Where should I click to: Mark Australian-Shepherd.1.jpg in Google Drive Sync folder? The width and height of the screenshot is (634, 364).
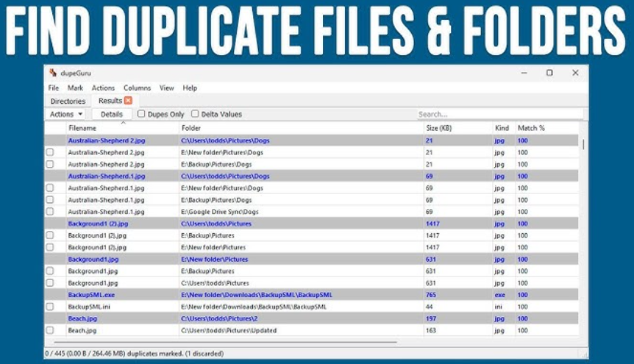pos(50,212)
